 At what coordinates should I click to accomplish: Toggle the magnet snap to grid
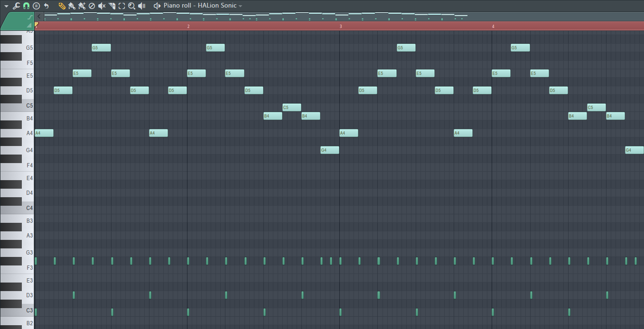coord(26,6)
